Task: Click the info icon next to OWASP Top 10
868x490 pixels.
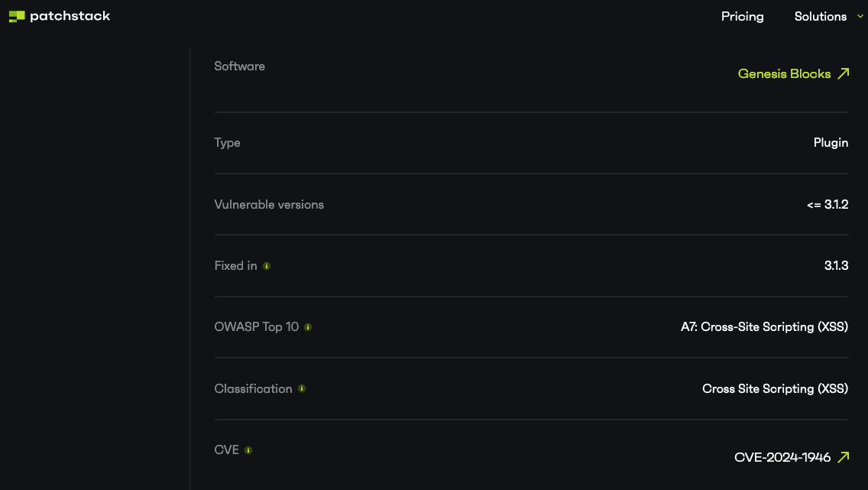Action: (x=308, y=327)
